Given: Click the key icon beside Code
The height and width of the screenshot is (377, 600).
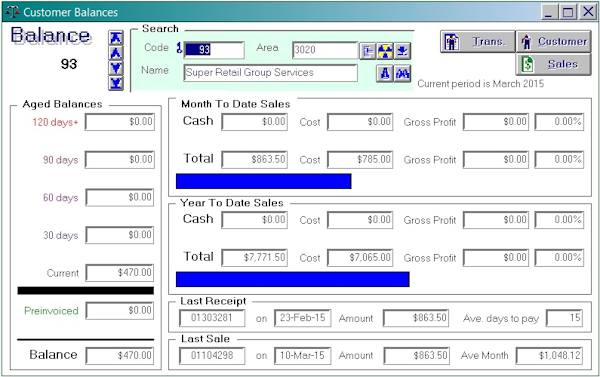Looking at the screenshot, I should point(179,48).
